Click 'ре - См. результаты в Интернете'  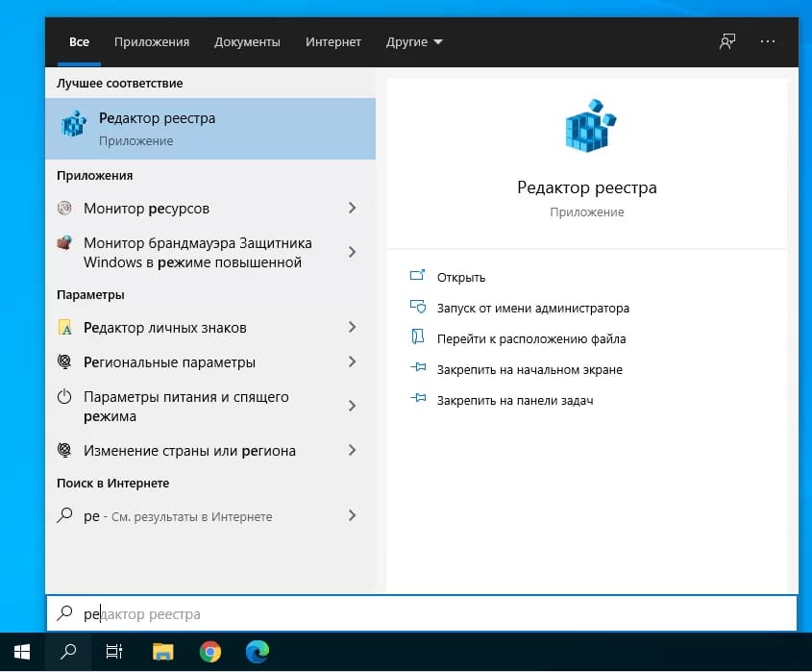(210, 516)
